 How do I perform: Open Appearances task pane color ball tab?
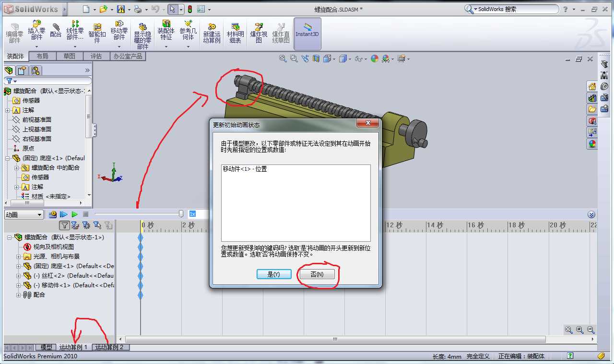(x=592, y=143)
